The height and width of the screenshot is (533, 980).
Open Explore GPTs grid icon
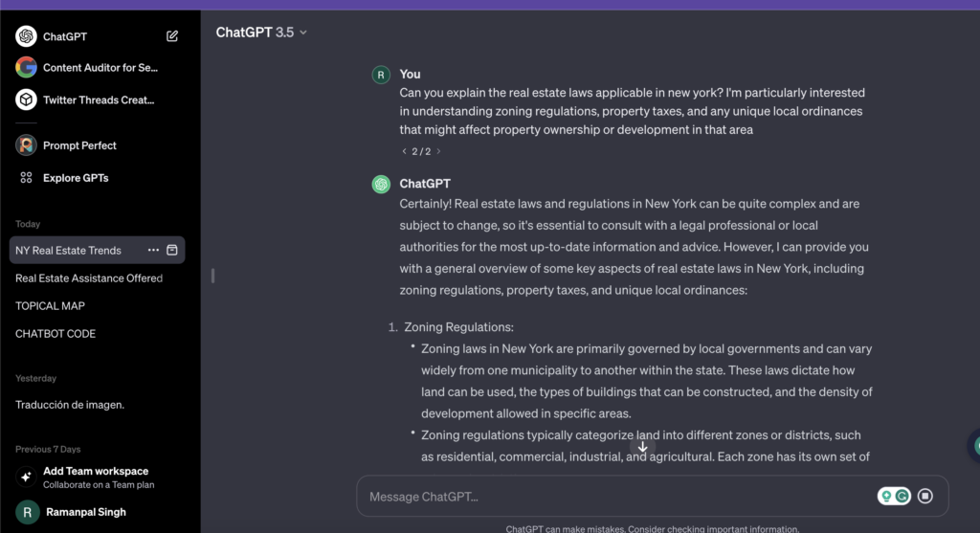pos(26,178)
